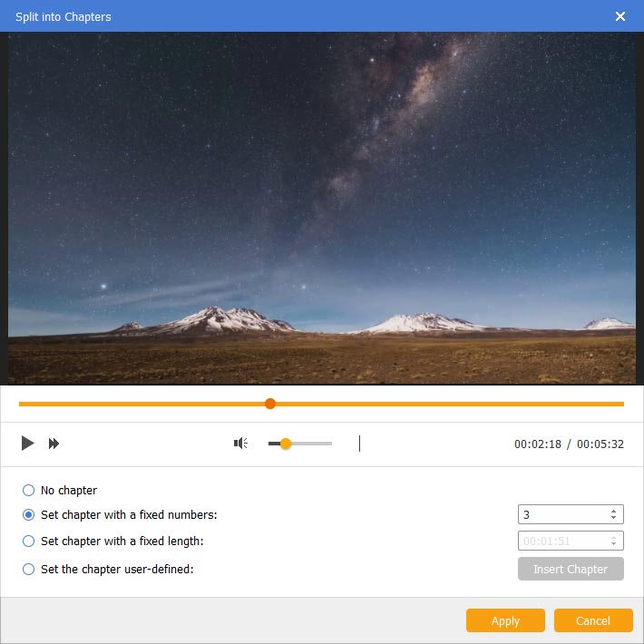This screenshot has height=644, width=644.
Task: Decrease chapter count with down arrow
Action: click(x=614, y=519)
